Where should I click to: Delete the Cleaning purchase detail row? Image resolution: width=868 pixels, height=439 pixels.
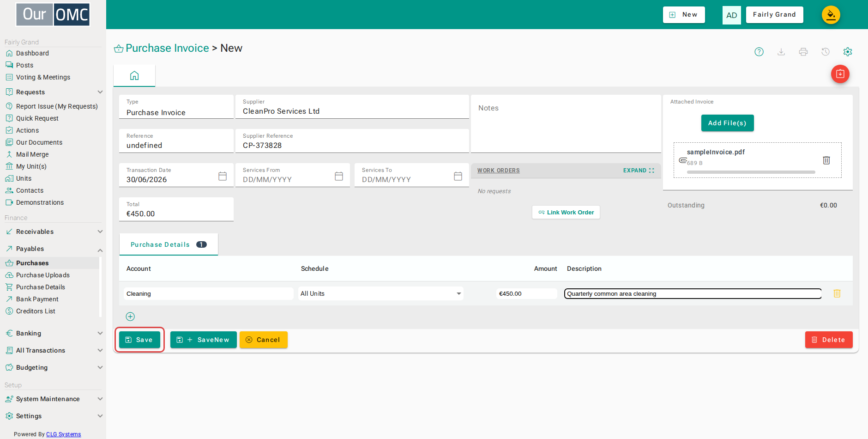click(x=837, y=293)
